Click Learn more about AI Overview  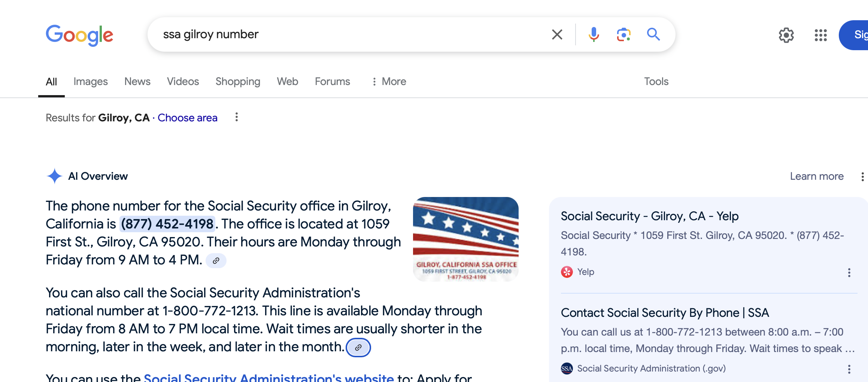(x=817, y=176)
